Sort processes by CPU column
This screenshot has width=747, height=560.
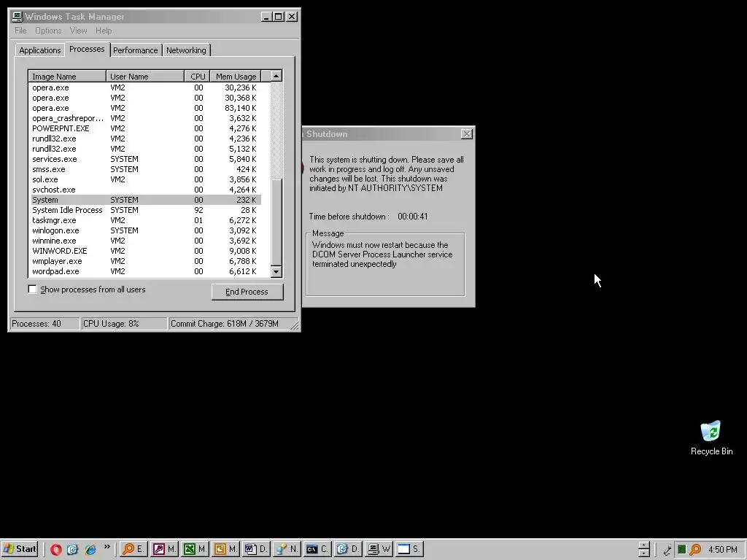197,76
